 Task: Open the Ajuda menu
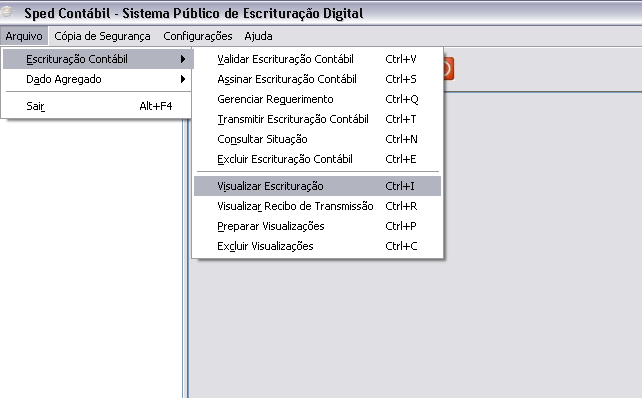click(258, 36)
